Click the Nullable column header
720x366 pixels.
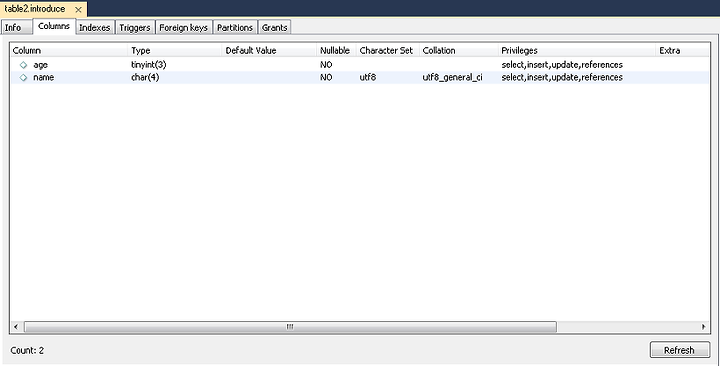pos(336,51)
